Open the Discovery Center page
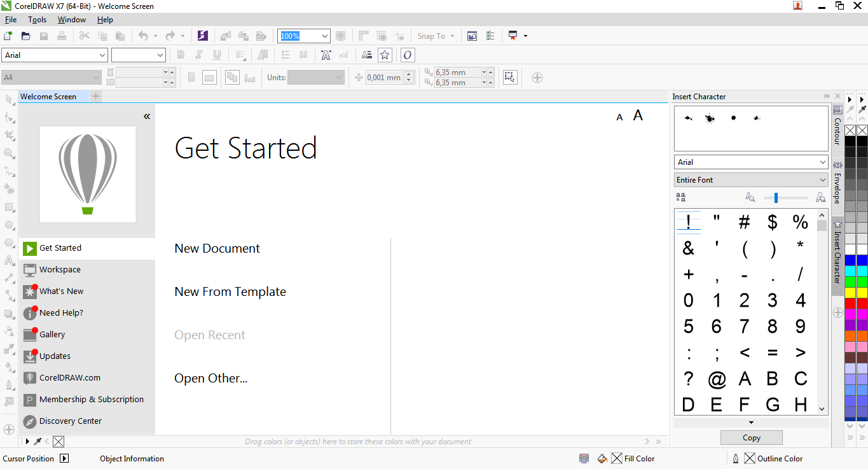This screenshot has height=469, width=868. click(87, 421)
